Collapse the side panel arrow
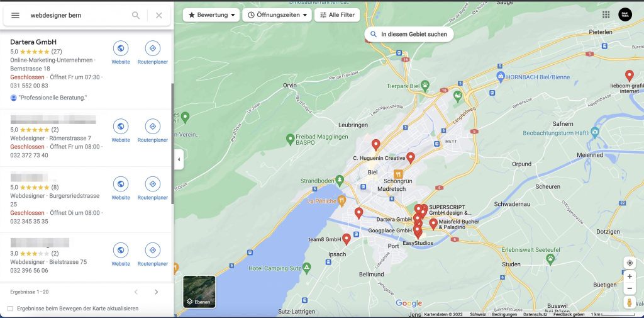Screen dimensions: 644x318 179,159
